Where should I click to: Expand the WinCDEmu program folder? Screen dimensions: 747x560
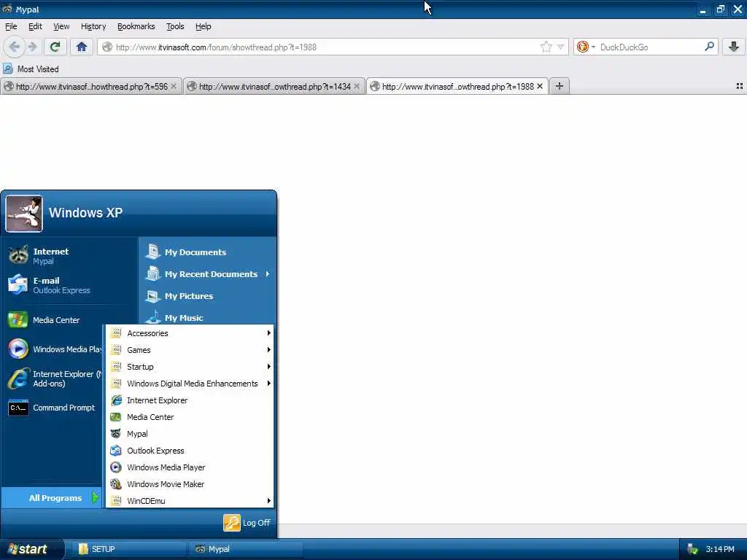(x=190, y=500)
